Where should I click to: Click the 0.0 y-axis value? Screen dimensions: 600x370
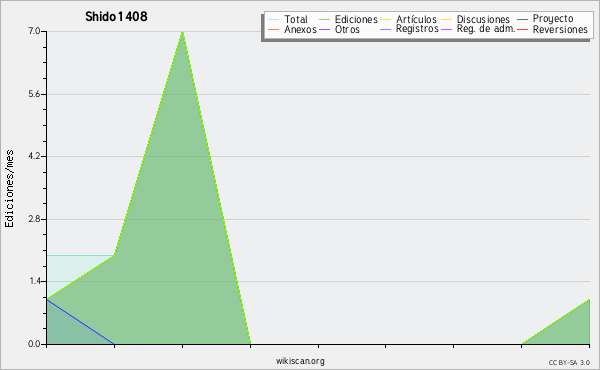[x=34, y=344]
